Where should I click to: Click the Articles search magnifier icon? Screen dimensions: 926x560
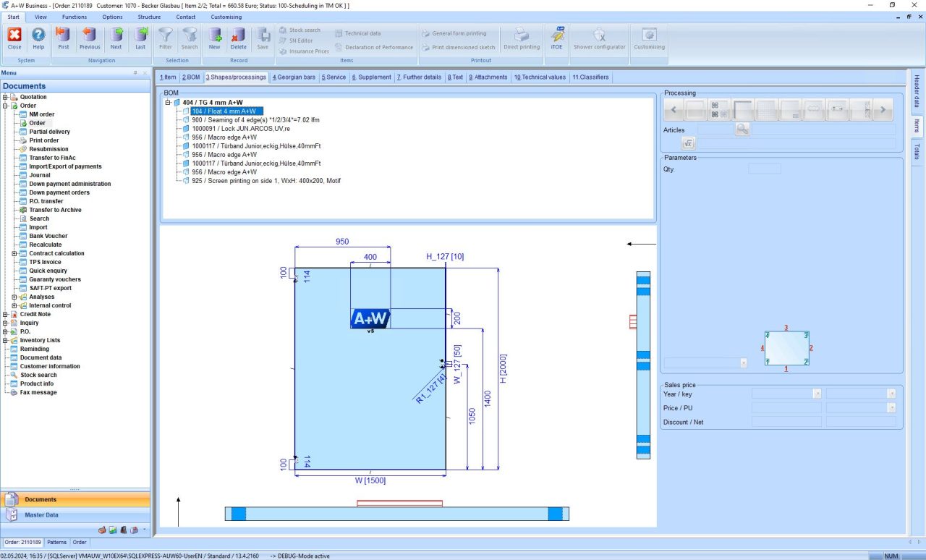pyautogui.click(x=742, y=130)
